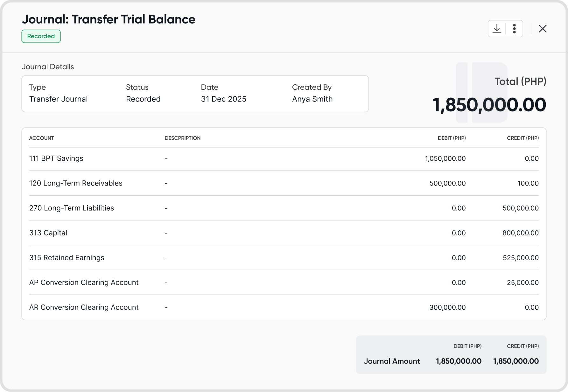Click the DEBIT (PHP) table column header
568x392 pixels.
click(x=452, y=138)
